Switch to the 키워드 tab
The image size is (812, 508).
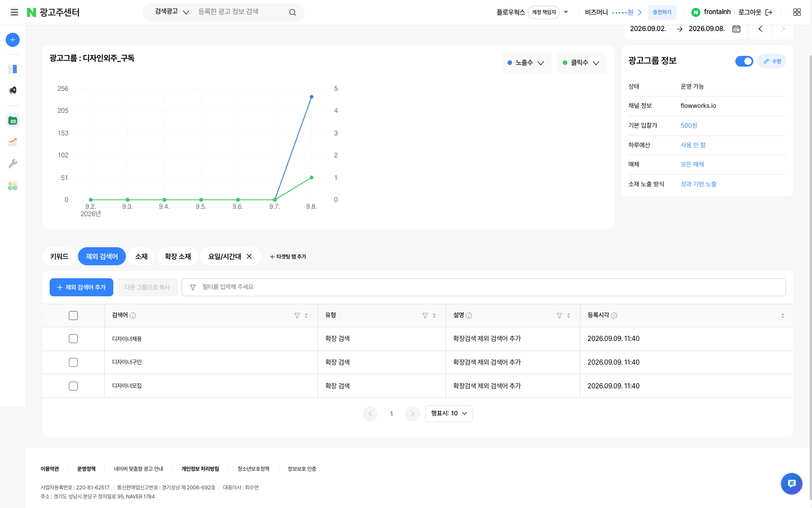coord(59,256)
